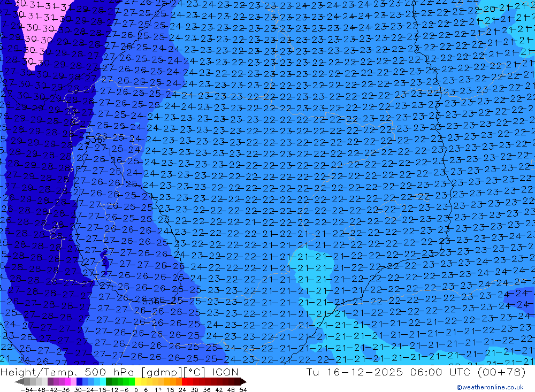
Task: Pick the bright red legend swatch above 24
Action: click(x=185, y=381)
